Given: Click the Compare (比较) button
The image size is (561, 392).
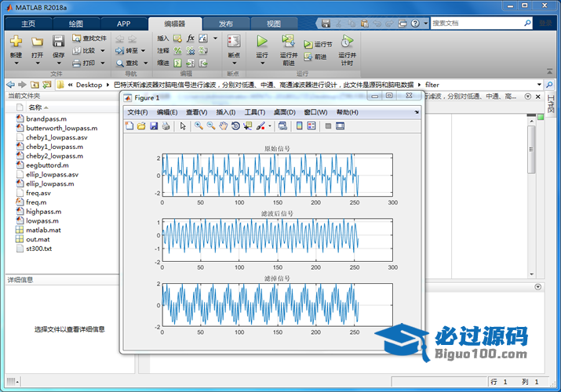Looking at the screenshot, I should tap(84, 50).
